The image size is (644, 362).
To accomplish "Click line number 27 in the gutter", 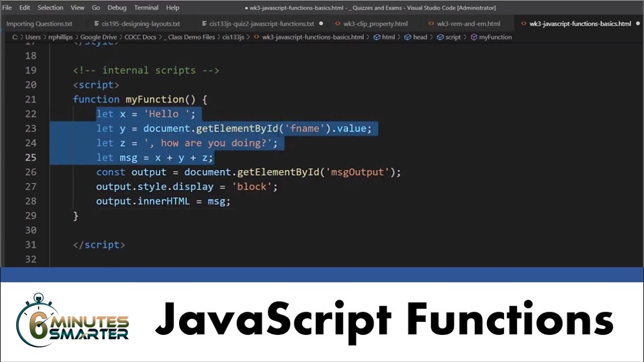I will click(x=30, y=187).
